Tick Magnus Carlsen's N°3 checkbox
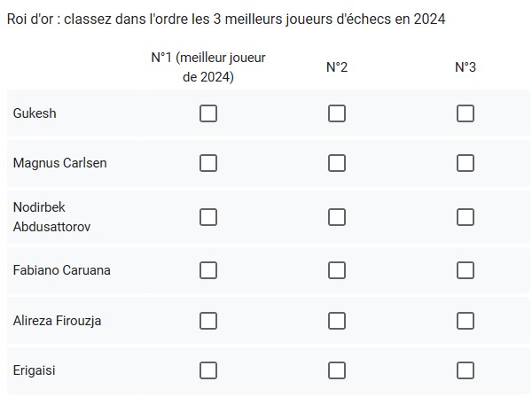532x397 pixels. [465, 163]
